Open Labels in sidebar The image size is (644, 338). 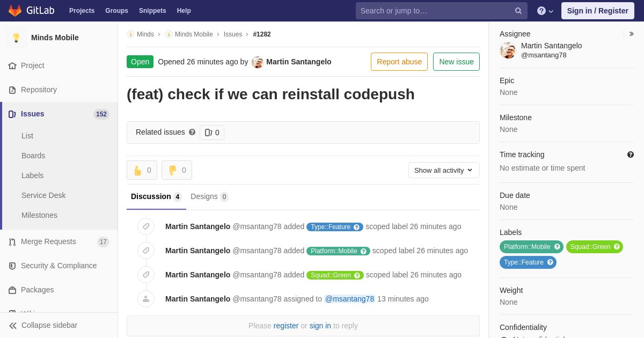click(x=32, y=175)
